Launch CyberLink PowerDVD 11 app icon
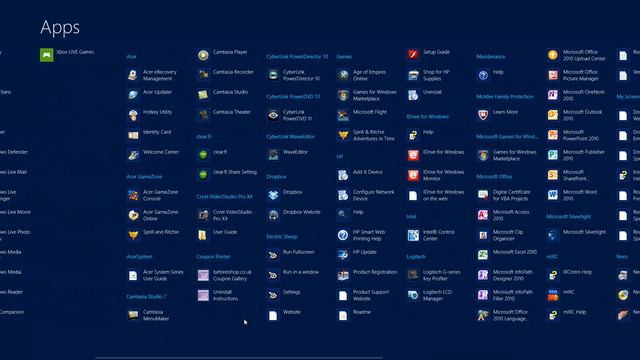The height and width of the screenshot is (360, 640). 273,115
